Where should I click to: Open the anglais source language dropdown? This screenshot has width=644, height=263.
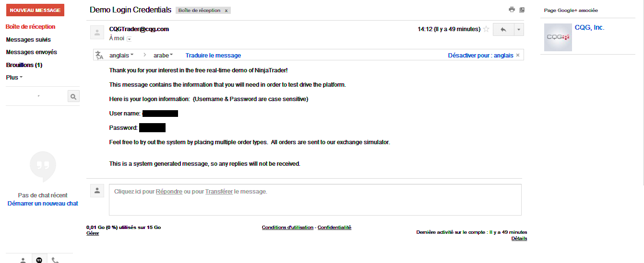pyautogui.click(x=121, y=55)
